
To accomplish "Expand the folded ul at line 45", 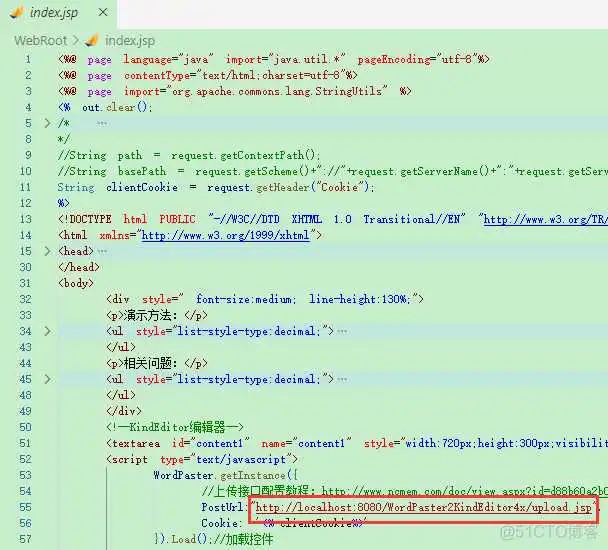I will click(47, 379).
